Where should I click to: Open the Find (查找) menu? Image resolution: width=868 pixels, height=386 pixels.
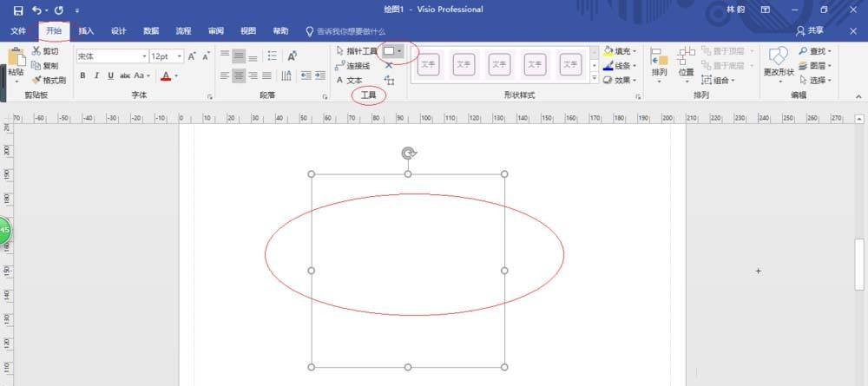(815, 51)
